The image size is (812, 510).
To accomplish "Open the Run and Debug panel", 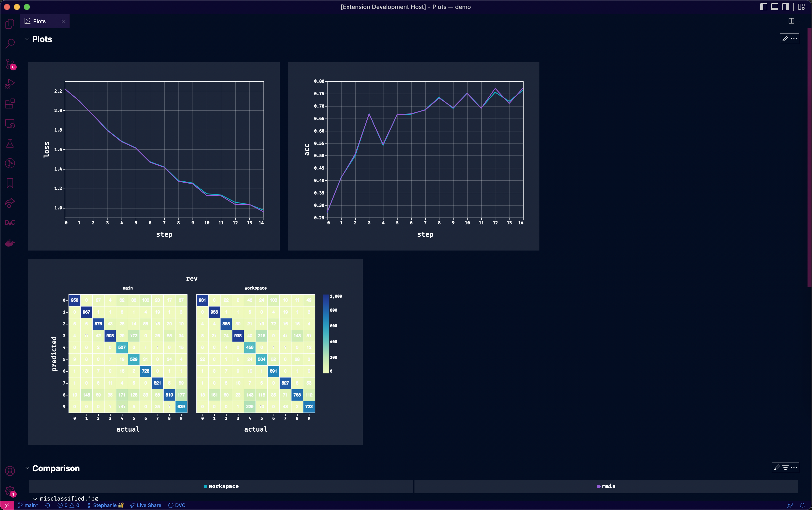I will click(10, 83).
